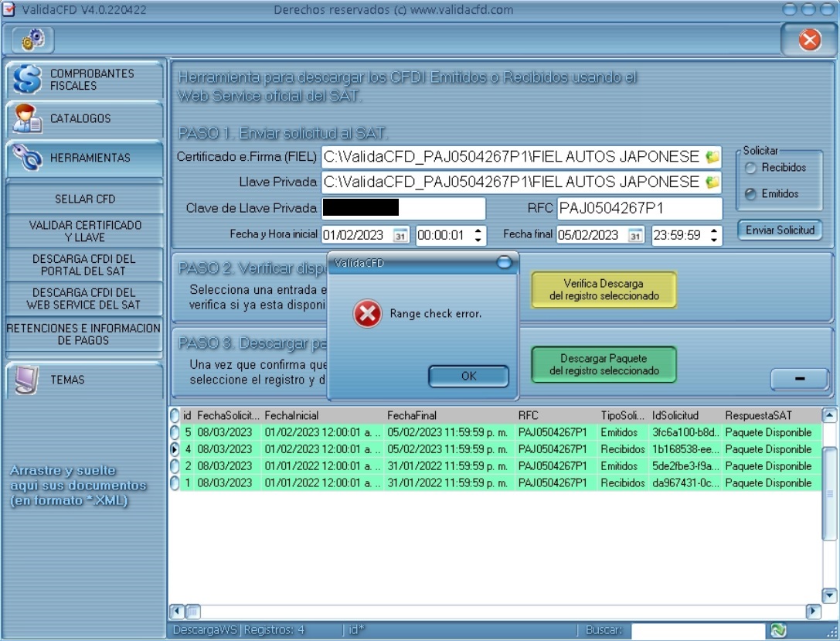Screen dimensions: 840x641
Task: Click OK in the error dialog
Action: coord(468,377)
